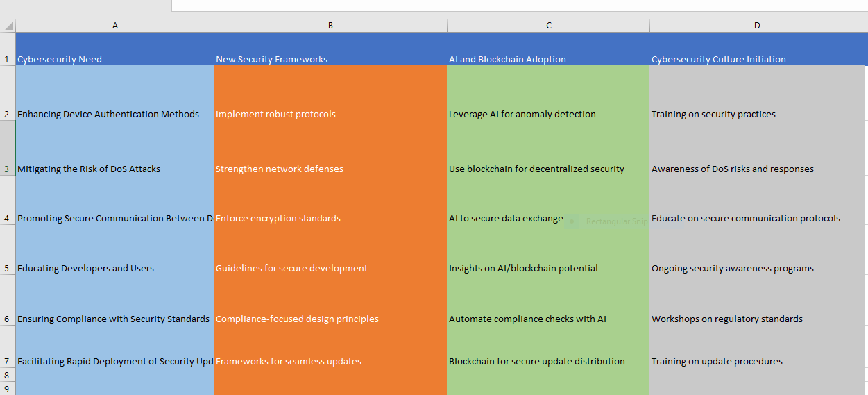Select cell 'Educating Developers and Users'
This screenshot has height=395, width=868.
pyautogui.click(x=114, y=249)
